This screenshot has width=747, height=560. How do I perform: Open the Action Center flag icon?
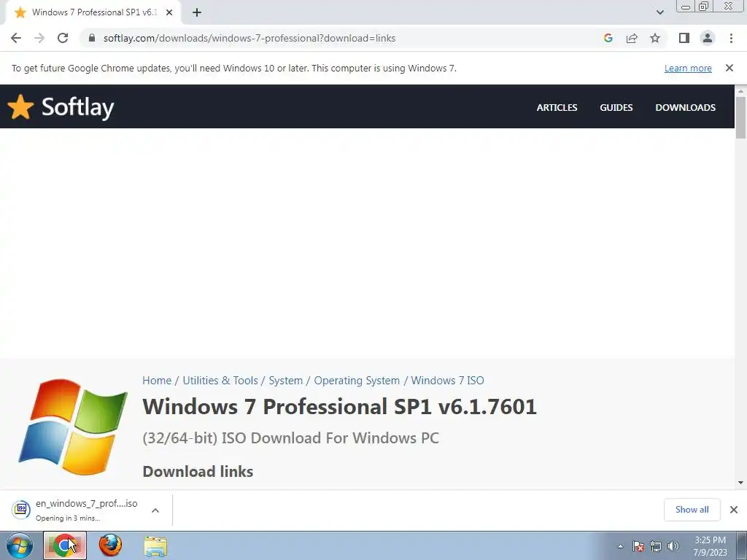(x=638, y=546)
